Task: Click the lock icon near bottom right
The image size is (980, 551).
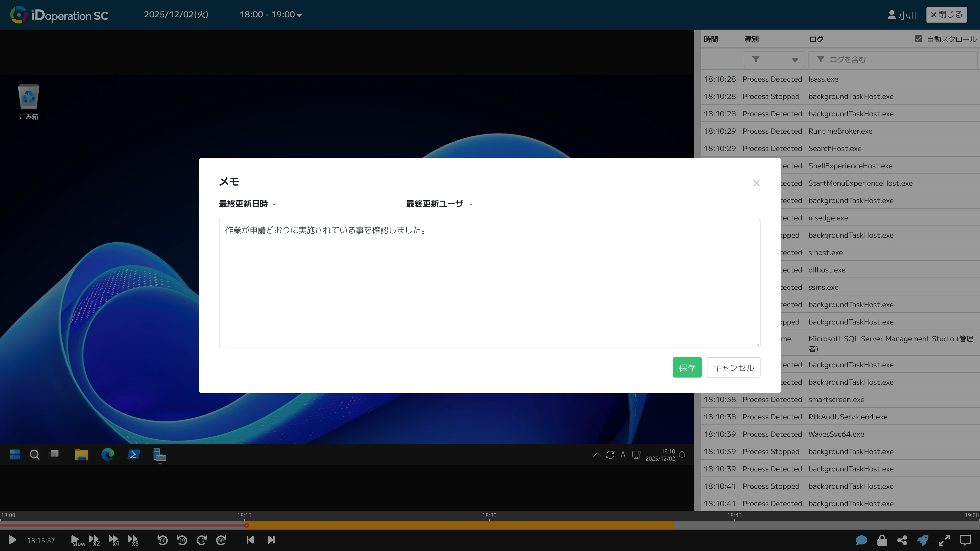Action: click(x=883, y=540)
